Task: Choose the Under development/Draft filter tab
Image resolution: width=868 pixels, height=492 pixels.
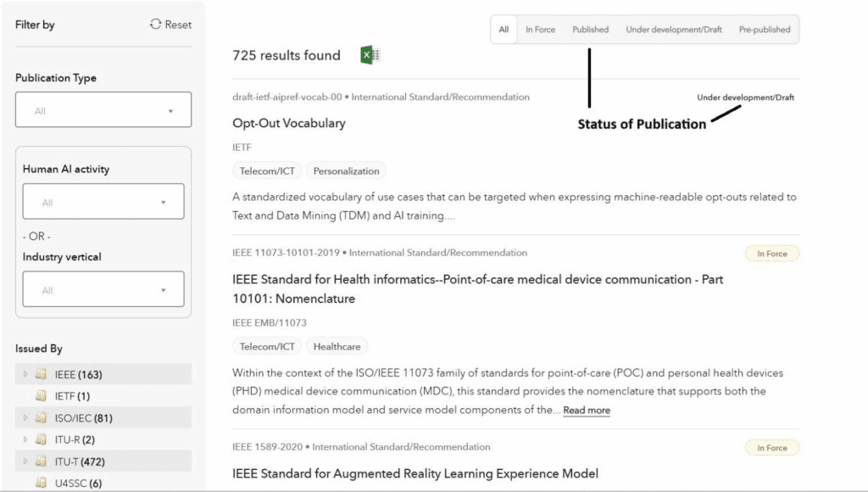Action: tap(673, 29)
